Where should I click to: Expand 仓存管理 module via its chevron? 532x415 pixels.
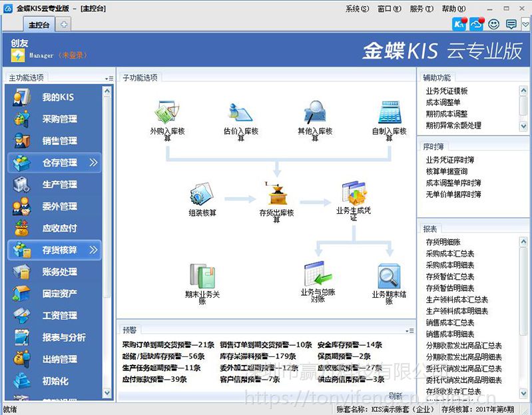click(x=93, y=163)
